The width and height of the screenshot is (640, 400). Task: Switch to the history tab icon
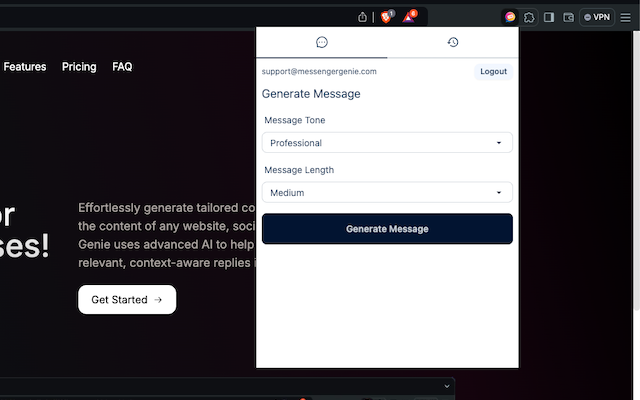453,42
